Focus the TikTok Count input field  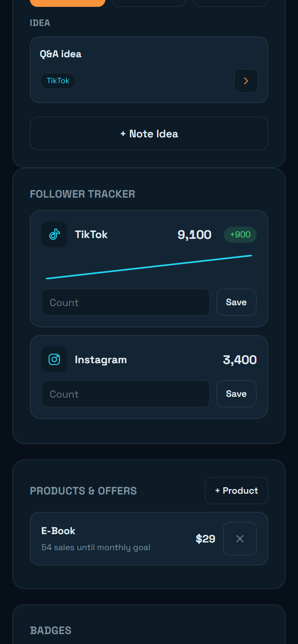point(126,302)
